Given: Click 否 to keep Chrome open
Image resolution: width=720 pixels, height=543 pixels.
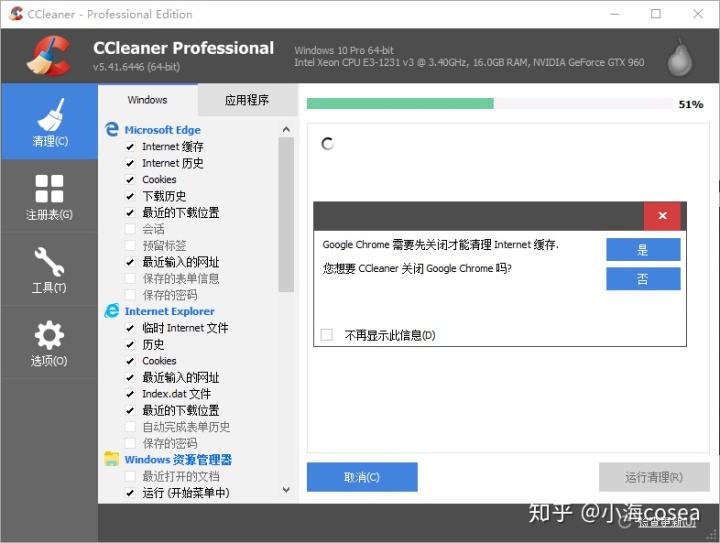Looking at the screenshot, I should 643,279.
